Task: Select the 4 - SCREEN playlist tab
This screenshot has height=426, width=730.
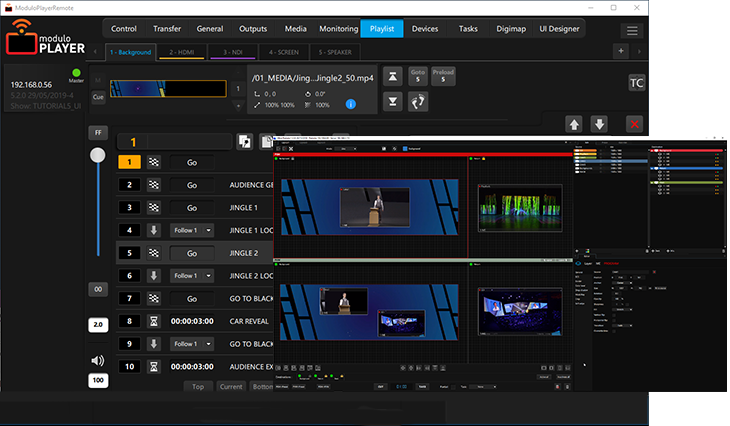Action: [284, 52]
